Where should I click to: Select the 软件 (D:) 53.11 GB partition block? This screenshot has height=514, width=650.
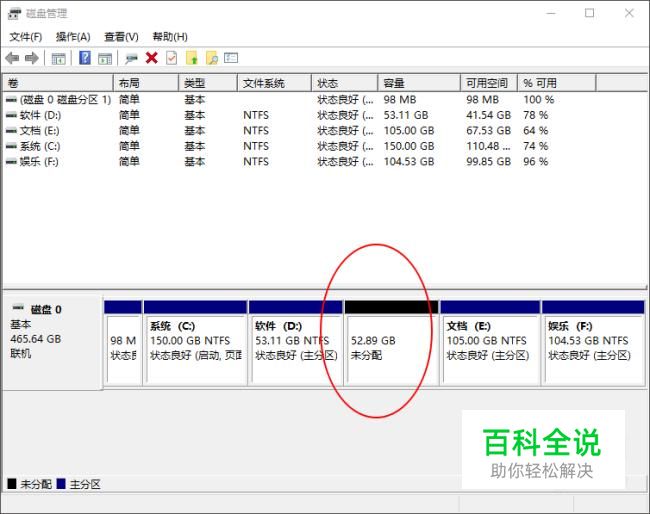tap(296, 343)
